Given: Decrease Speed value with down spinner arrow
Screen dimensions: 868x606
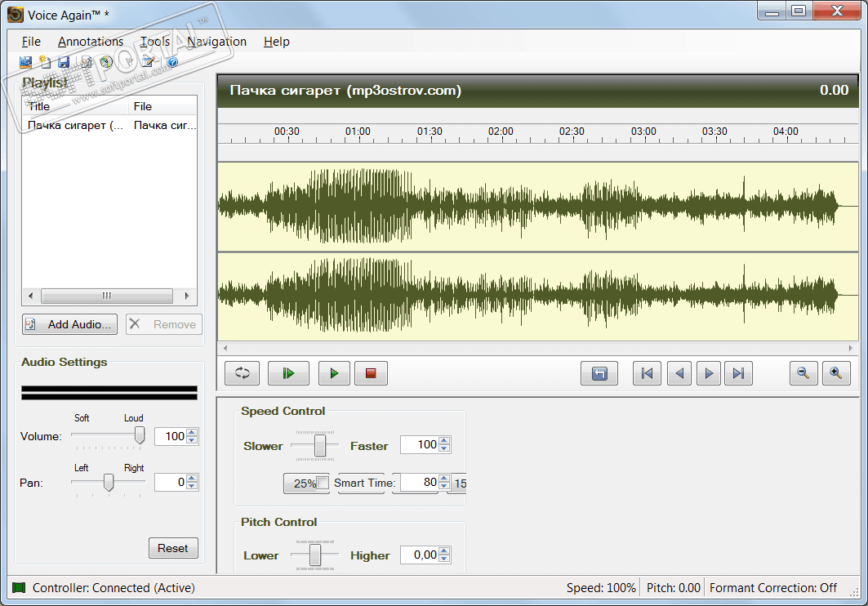Looking at the screenshot, I should pos(444,448).
